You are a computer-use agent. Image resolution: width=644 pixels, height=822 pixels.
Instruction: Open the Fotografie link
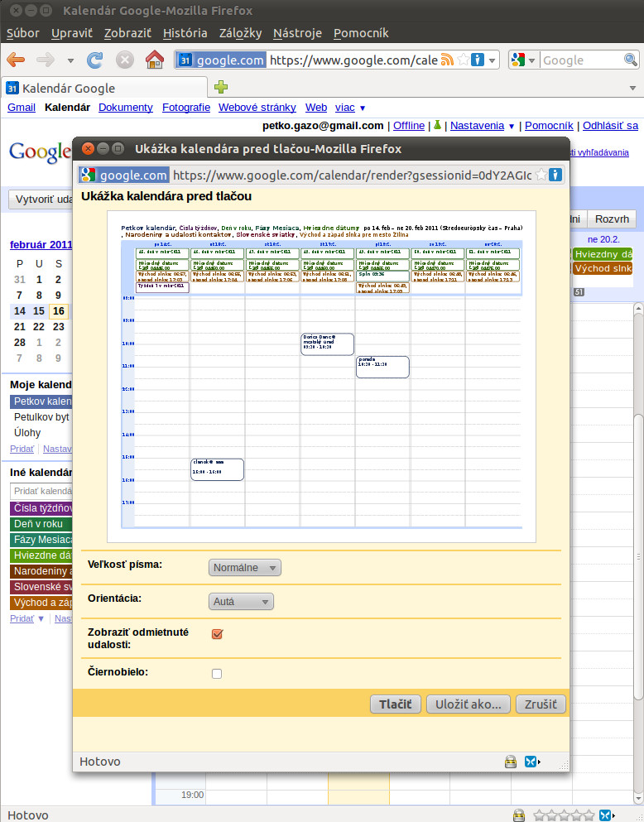point(186,108)
